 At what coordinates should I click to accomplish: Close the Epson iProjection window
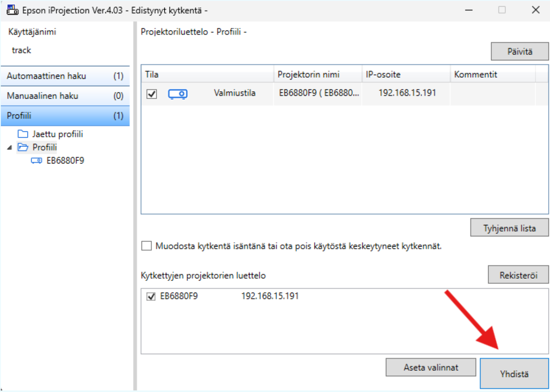point(536,10)
